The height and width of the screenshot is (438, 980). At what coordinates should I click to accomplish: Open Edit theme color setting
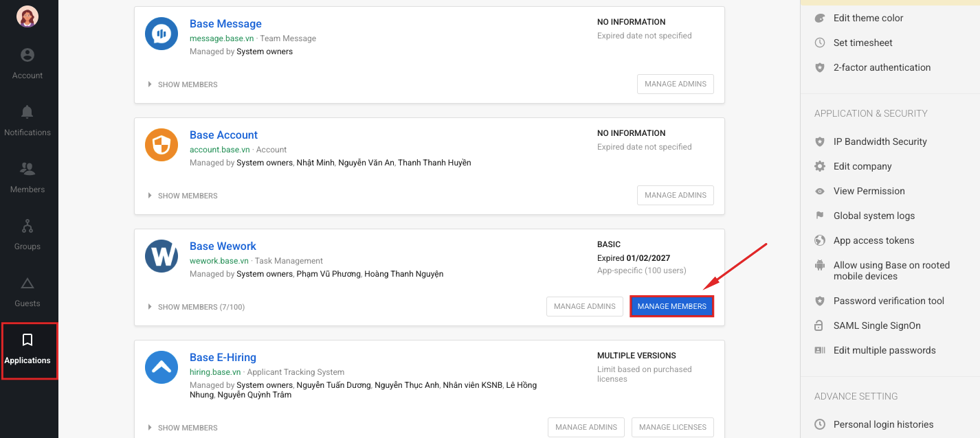click(x=869, y=18)
